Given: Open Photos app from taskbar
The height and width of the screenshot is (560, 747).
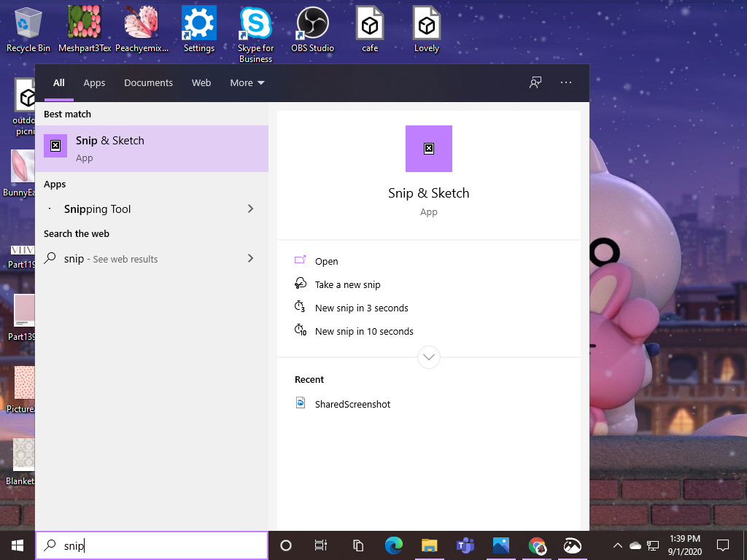Looking at the screenshot, I should (500, 545).
